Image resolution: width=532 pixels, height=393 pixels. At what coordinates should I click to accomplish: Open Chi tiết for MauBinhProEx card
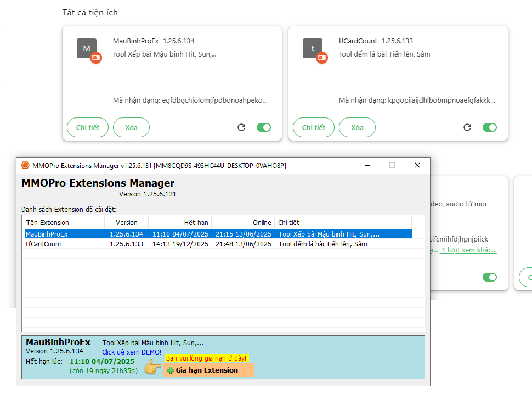(x=88, y=127)
